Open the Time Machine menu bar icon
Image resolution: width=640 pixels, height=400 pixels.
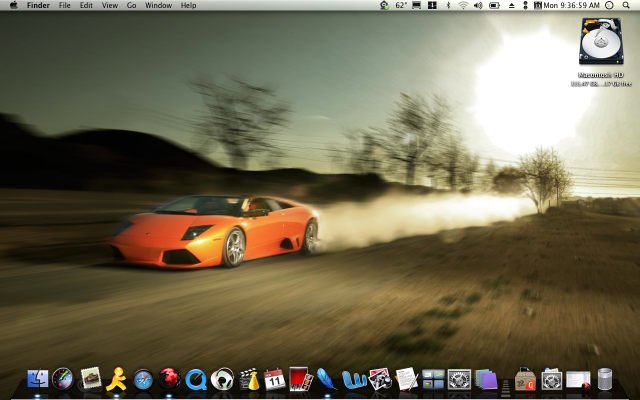tap(609, 5)
